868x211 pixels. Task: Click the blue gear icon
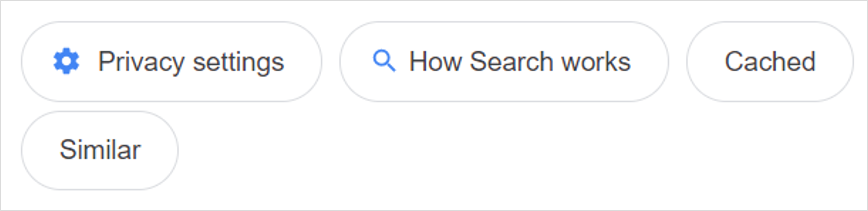(x=66, y=61)
